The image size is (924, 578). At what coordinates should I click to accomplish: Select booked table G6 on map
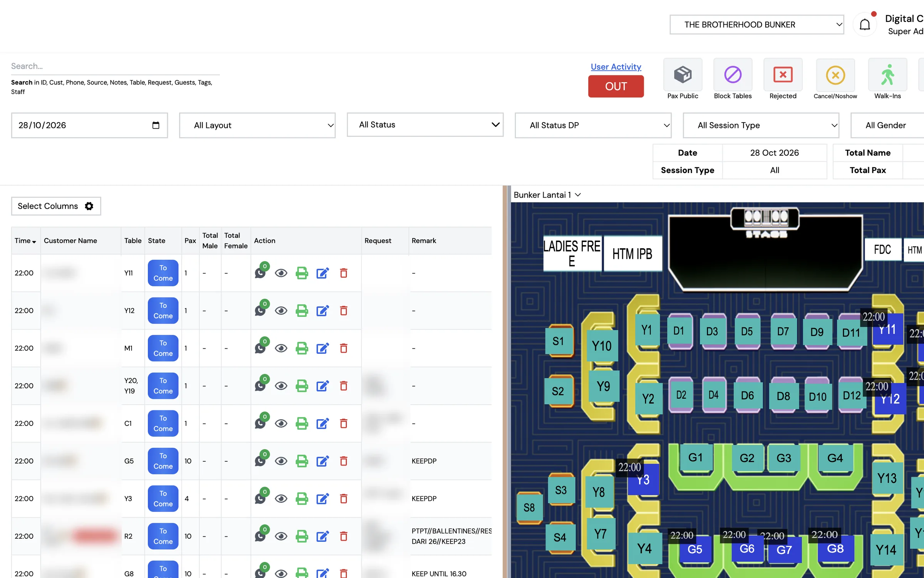747,549
